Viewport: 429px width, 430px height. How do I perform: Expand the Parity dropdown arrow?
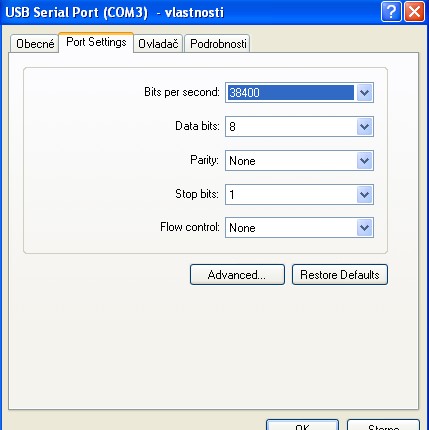click(x=364, y=161)
